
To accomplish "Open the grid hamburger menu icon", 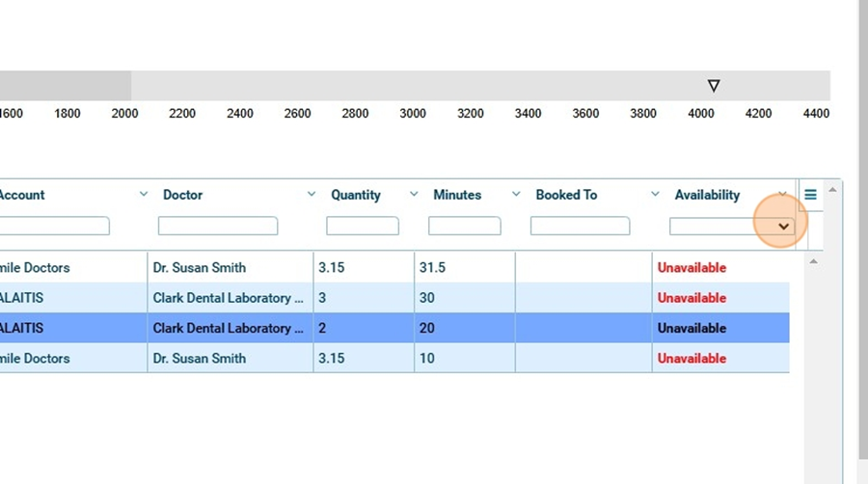I will 810,195.
